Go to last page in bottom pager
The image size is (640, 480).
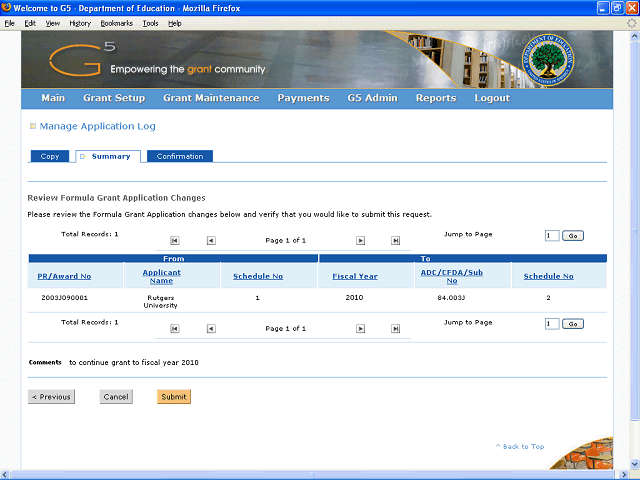click(x=396, y=329)
